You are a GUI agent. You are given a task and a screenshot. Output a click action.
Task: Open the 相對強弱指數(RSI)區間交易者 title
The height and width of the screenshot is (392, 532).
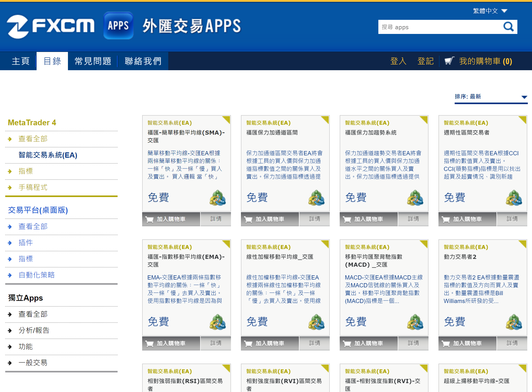point(185,385)
